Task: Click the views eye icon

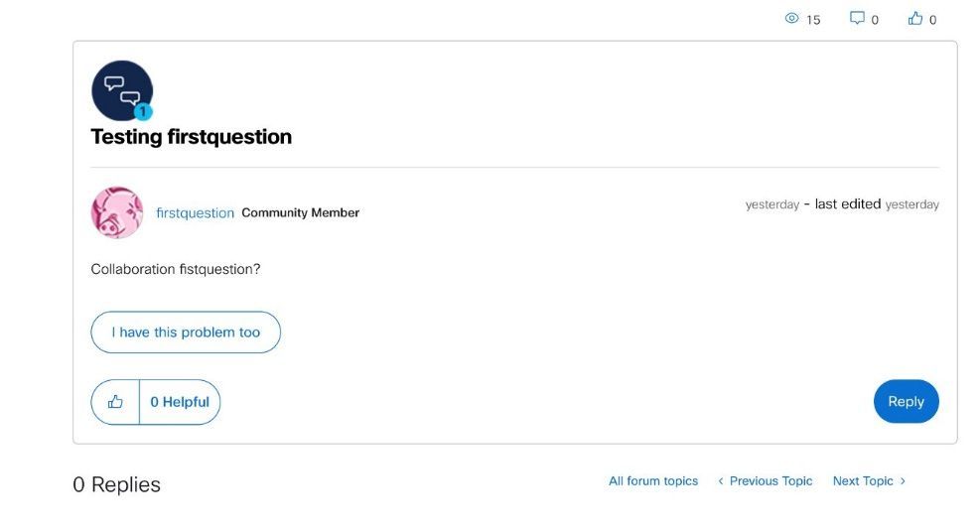Action: click(791, 18)
